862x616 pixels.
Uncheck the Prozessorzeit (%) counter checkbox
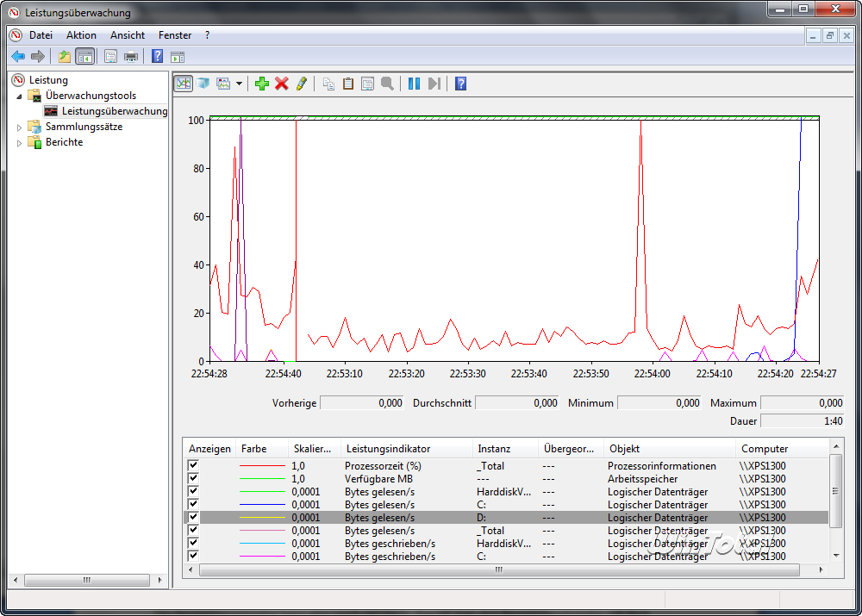(x=193, y=465)
